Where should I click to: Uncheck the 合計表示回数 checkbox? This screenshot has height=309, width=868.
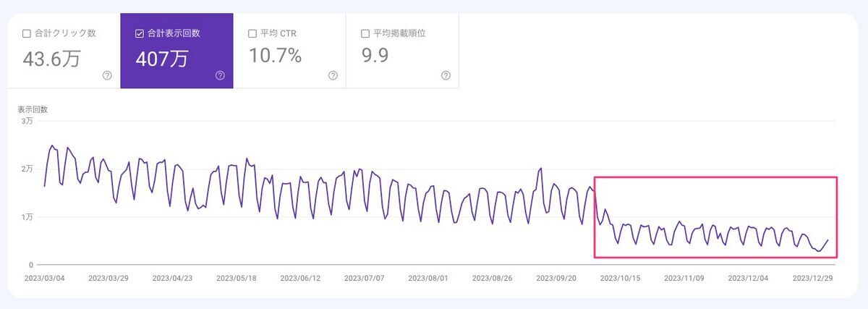pos(140,33)
